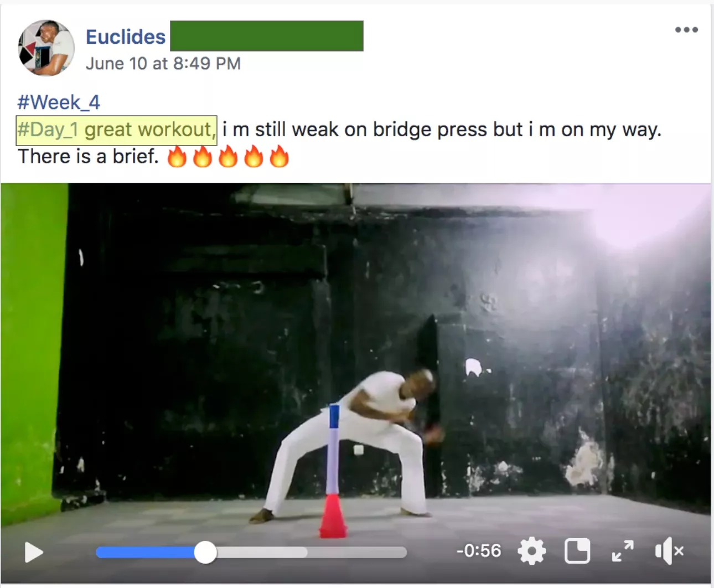Screen dimensions: 714x588
Task: Pop out video with the picture-in-picture icon
Action: (577, 551)
